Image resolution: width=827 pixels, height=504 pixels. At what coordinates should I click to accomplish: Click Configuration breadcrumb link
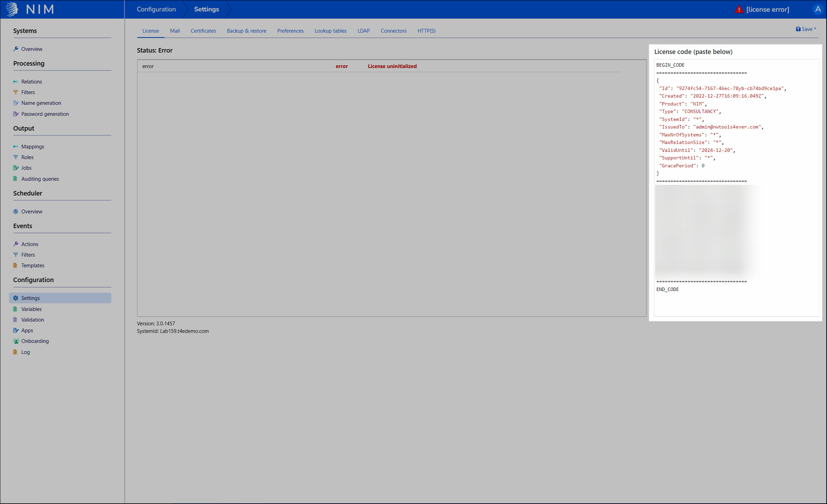pyautogui.click(x=156, y=9)
